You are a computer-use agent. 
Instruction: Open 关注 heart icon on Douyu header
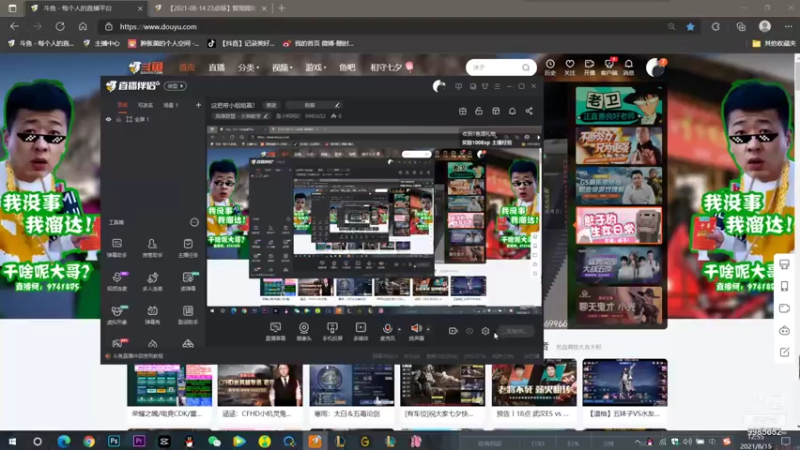point(569,67)
